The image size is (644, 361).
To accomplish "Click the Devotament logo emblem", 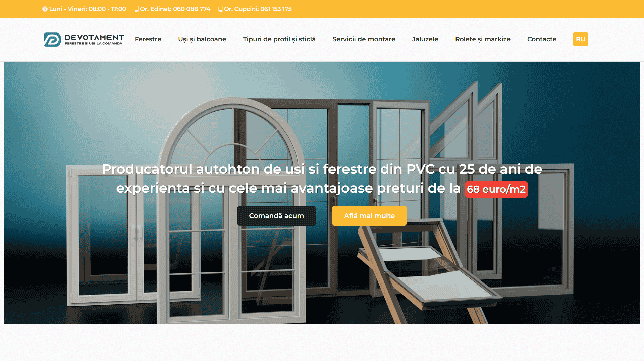I will [52, 40].
